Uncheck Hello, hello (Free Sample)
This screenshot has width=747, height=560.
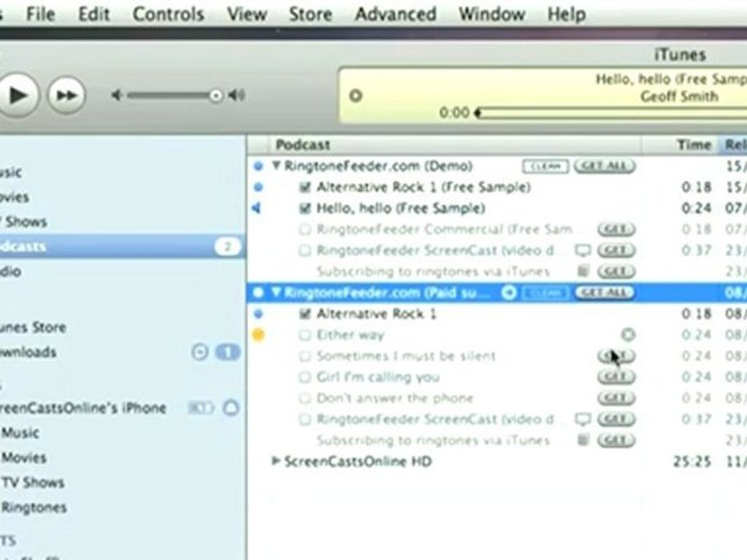pos(305,208)
